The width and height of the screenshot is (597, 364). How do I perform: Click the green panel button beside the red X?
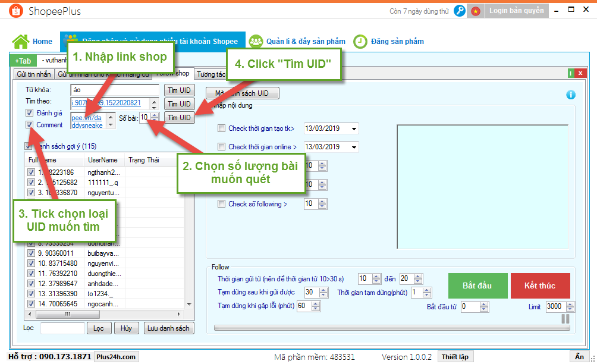click(x=571, y=74)
